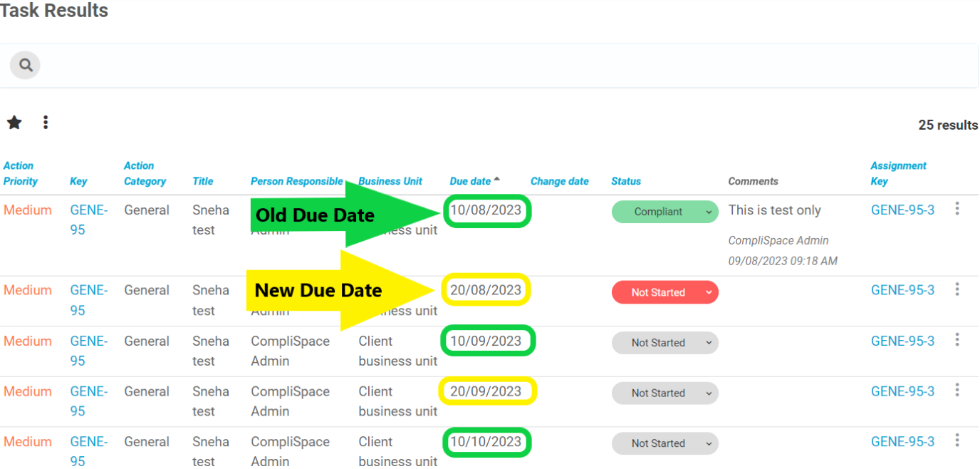This screenshot has height=469, width=980.
Task: Click the kebab icon beside the 20/09/2023 row
Action: pyautogui.click(x=957, y=390)
